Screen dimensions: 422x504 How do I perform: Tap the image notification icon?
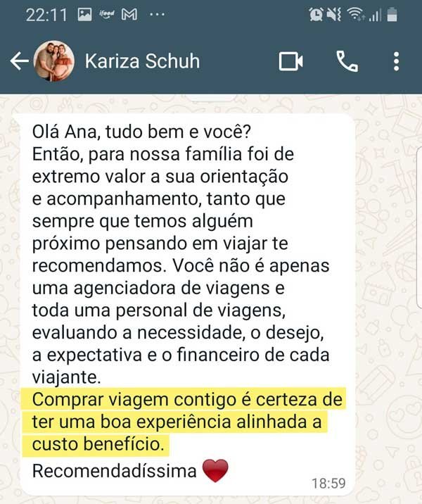pos(84,15)
